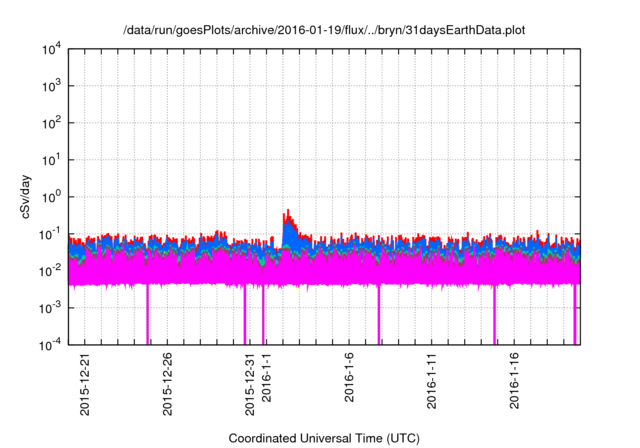Click the magenta dropout spike near 2015-12-25
The width and height of the screenshot is (640, 448).
(147, 314)
